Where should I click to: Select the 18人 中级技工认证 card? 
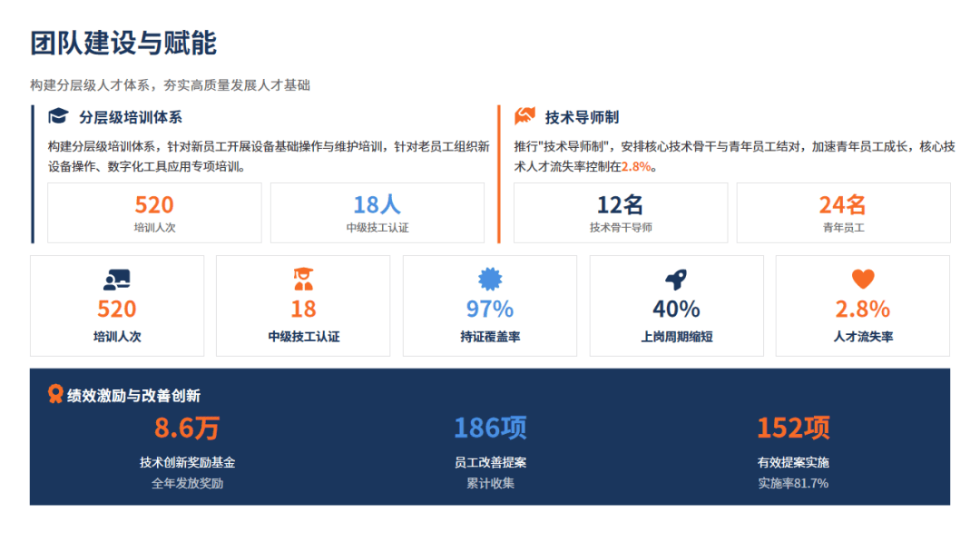[x=377, y=213]
